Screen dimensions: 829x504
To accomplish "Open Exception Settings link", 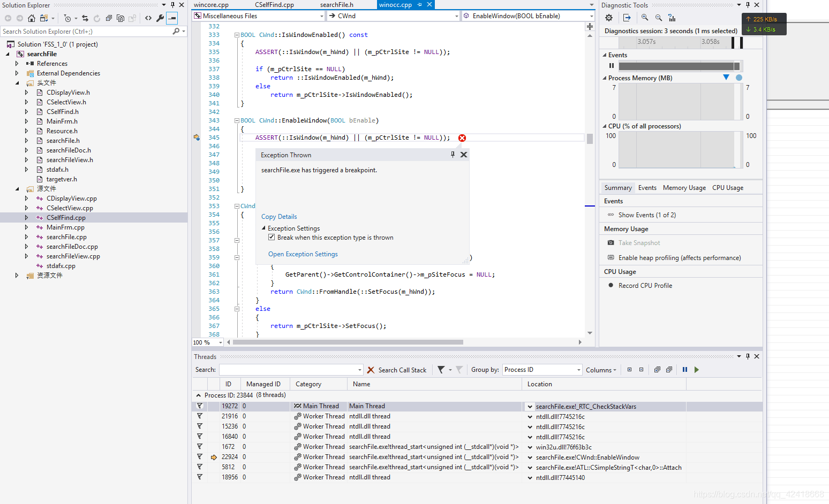I will [303, 254].
